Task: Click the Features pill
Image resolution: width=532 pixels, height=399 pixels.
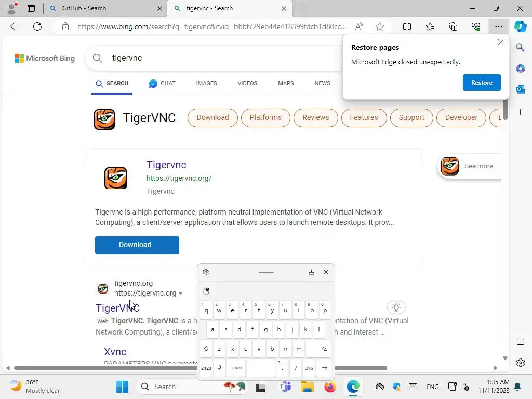Action: point(364,118)
